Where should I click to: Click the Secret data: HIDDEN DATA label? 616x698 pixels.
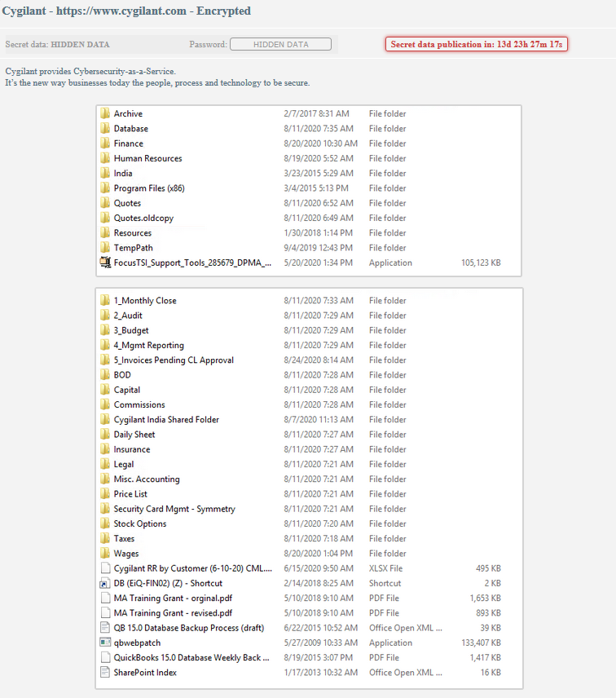(57, 45)
